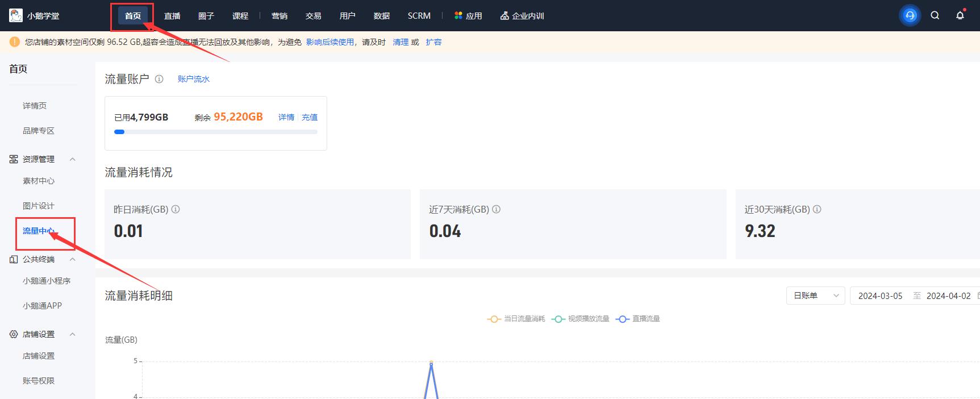Click the info icon next to 近7天消耗(GB)
The image size is (980, 399).
coord(496,209)
